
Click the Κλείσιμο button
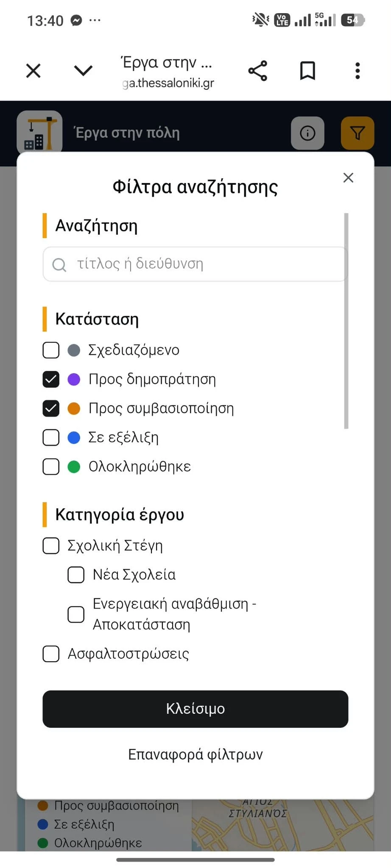(195, 709)
